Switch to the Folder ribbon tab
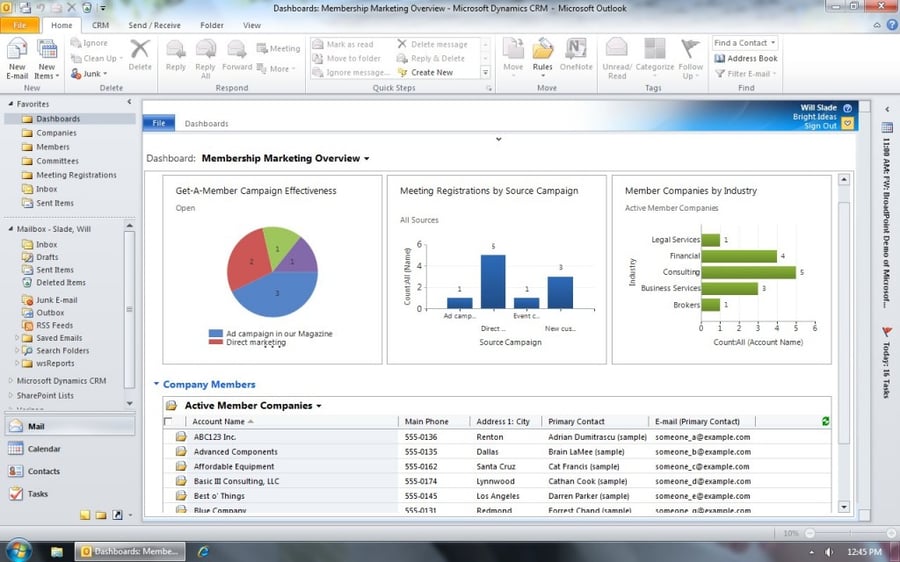900x562 pixels. (212, 25)
